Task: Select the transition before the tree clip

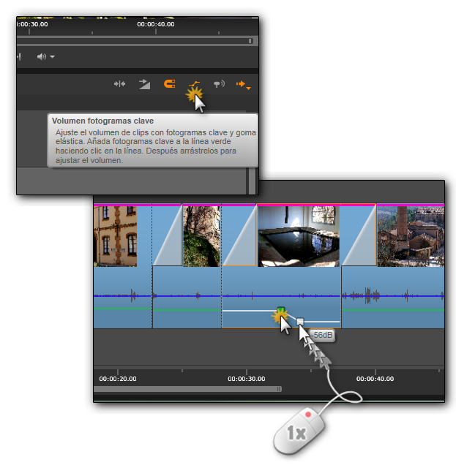Action: tap(167, 235)
